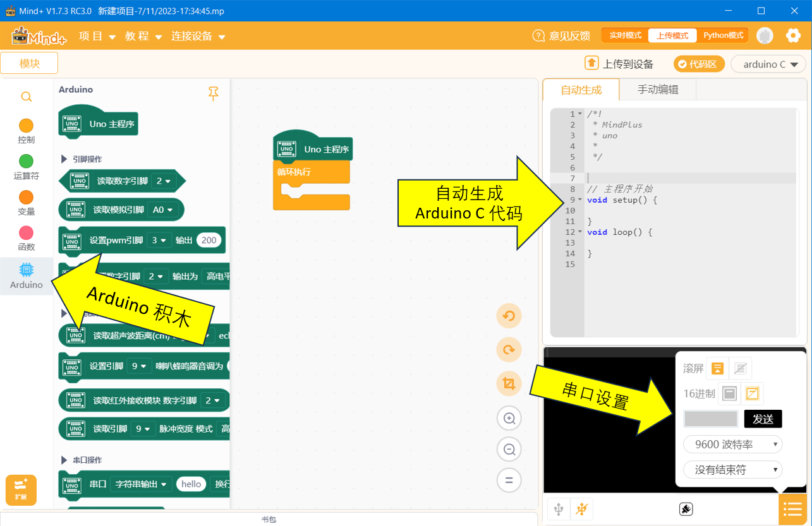Open the 扩展 extensions button
This screenshot has height=526, width=812.
coord(21,490)
